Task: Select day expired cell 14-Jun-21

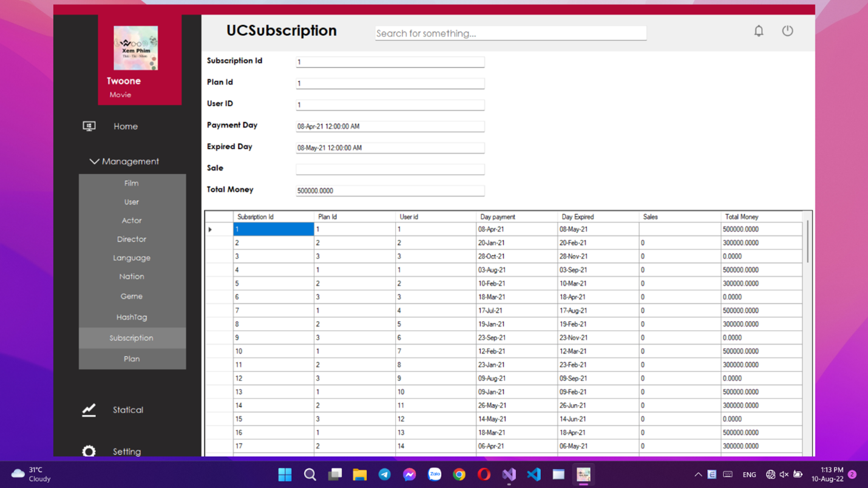Action: (598, 419)
